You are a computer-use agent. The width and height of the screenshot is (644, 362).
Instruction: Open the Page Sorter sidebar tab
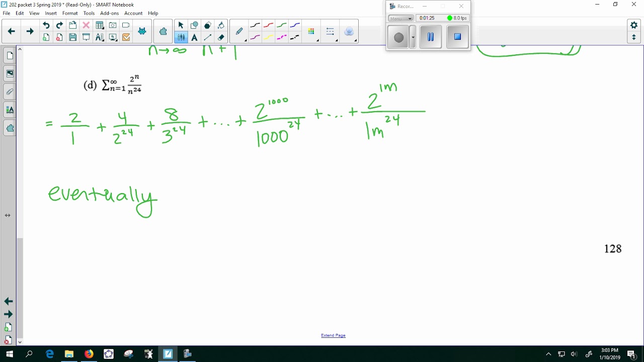10,55
